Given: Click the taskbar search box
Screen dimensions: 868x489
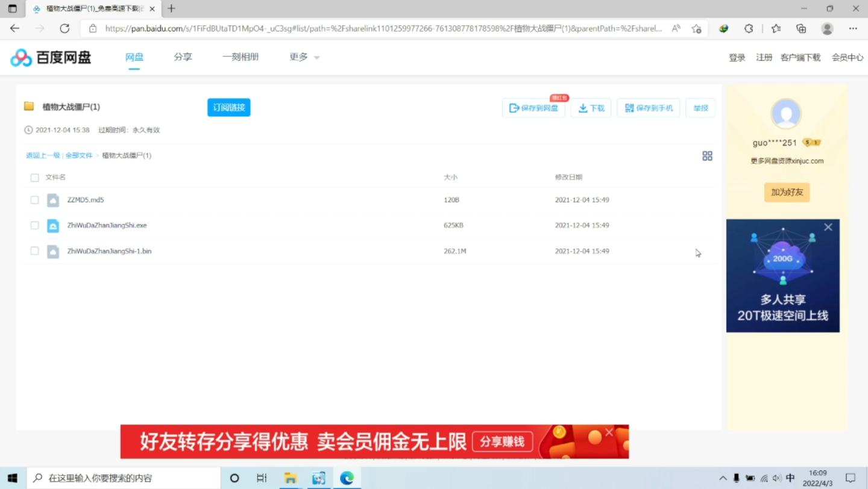Looking at the screenshot, I should point(124,478).
